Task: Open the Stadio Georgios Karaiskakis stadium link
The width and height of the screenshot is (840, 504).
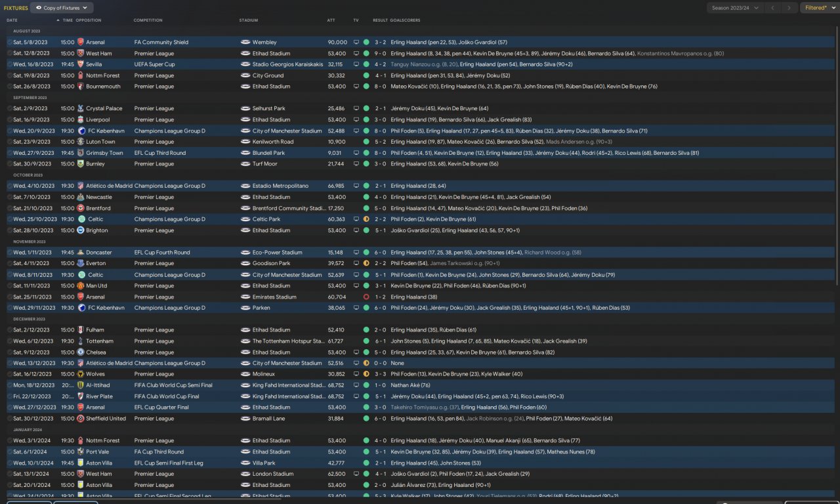Action: pos(287,64)
